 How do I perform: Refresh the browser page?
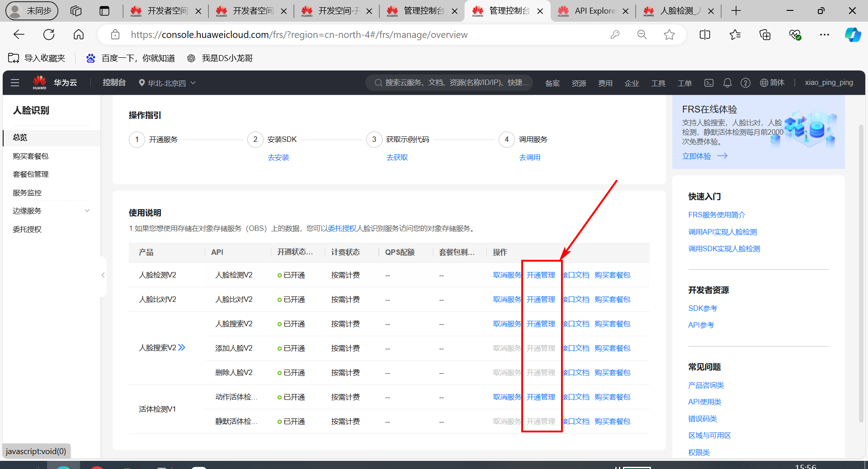click(49, 35)
